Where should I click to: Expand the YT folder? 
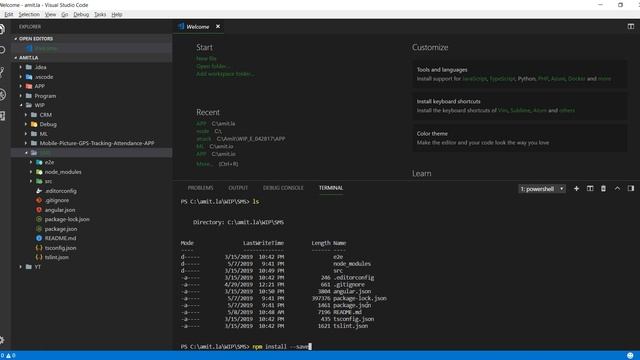click(20, 267)
